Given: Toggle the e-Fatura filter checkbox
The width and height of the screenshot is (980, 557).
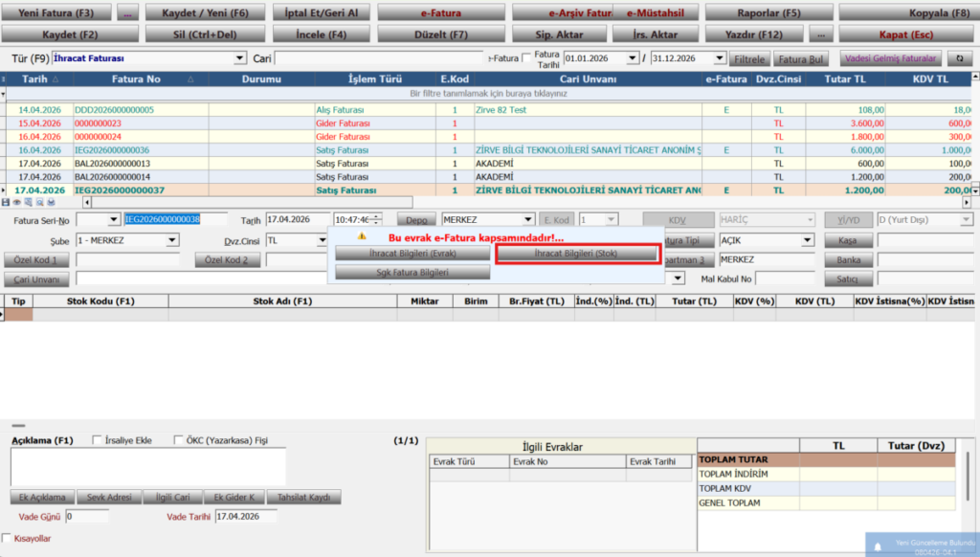Looking at the screenshot, I should pyautogui.click(x=526, y=58).
